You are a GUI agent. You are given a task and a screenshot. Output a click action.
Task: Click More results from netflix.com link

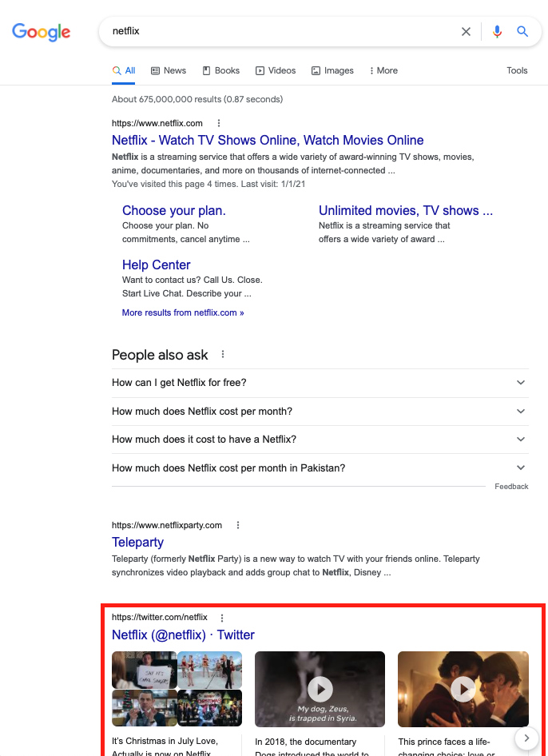tap(183, 312)
